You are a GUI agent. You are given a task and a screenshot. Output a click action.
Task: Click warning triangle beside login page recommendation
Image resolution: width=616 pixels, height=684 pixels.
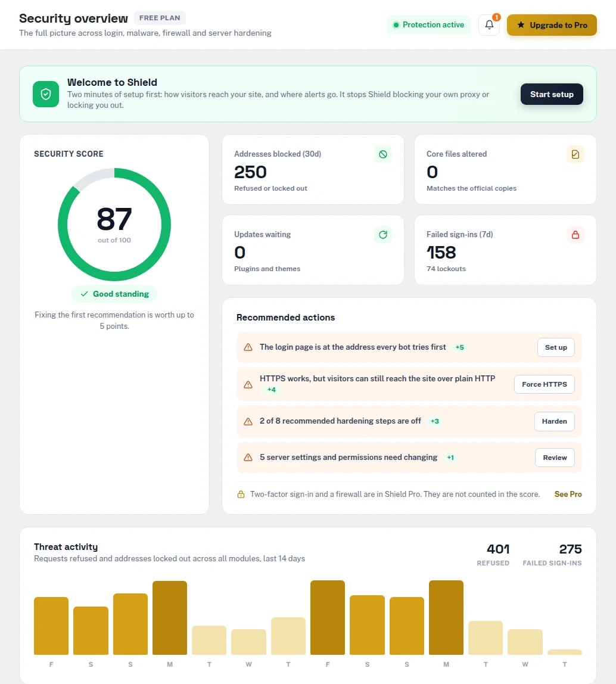point(248,347)
